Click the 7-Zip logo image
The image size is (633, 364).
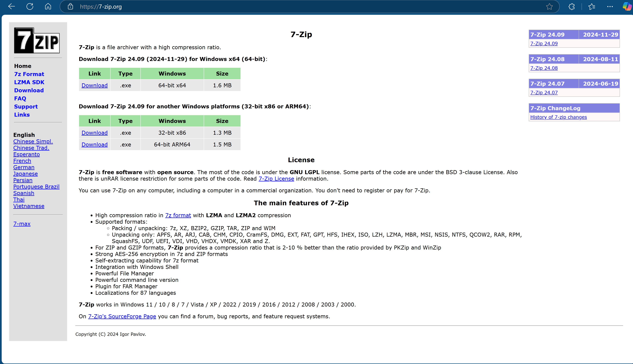(x=37, y=40)
